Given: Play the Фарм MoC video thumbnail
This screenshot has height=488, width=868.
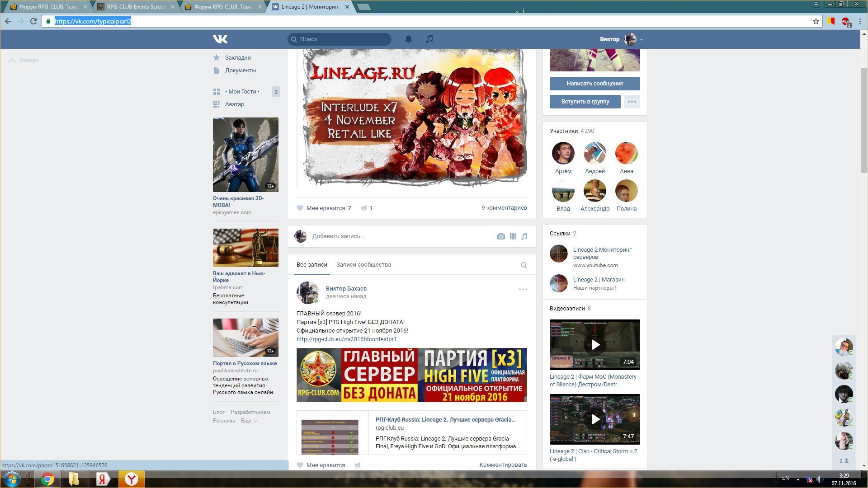Looking at the screenshot, I should (595, 345).
